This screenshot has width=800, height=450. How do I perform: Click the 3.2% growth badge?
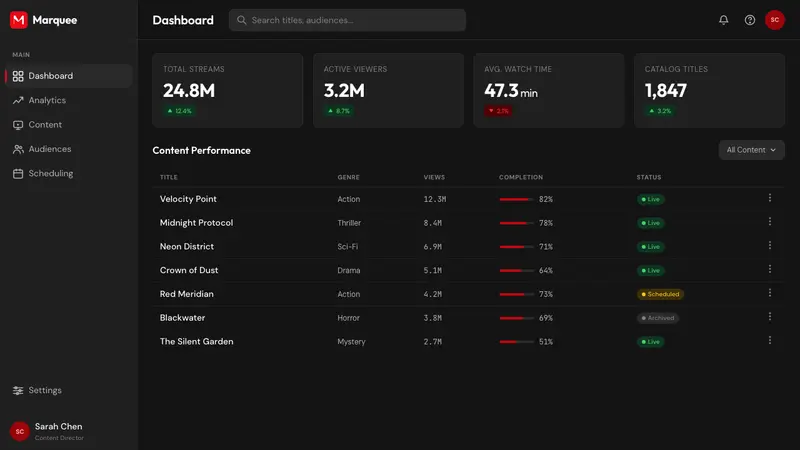(x=660, y=111)
